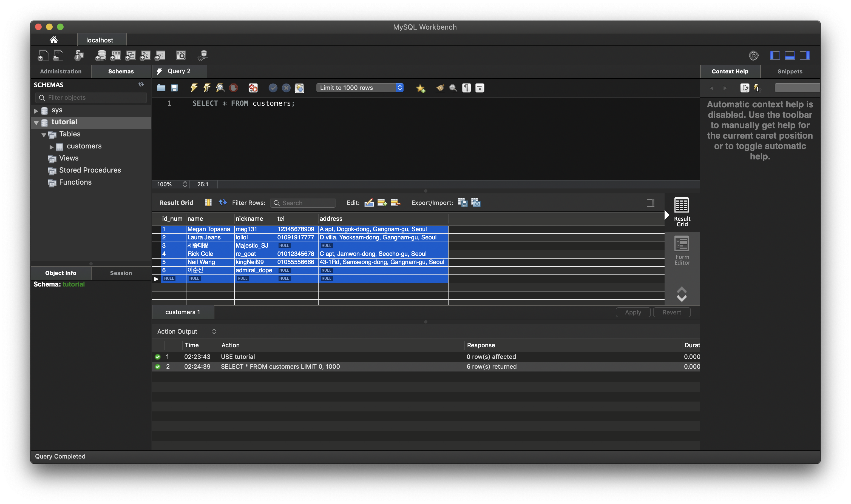Collapse the tutorial schema
Screen dimensions: 851x504
pos(36,123)
